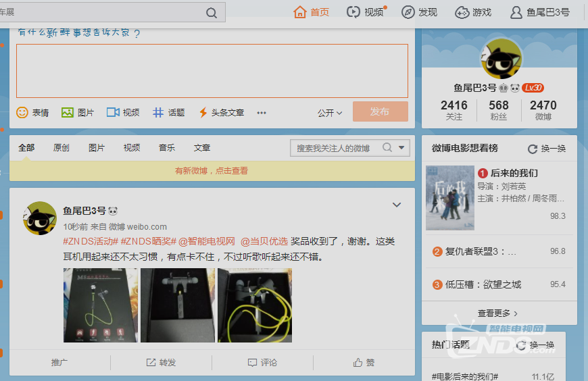588x381 pixels.
Task: Open 568 粉丝 followers count
Action: tap(498, 110)
